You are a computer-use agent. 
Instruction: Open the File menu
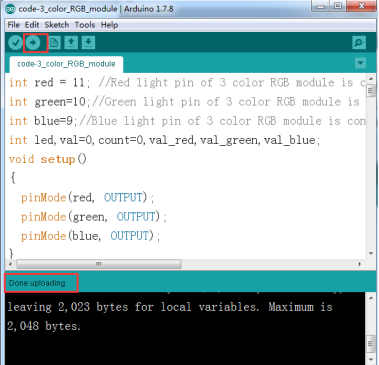click(x=14, y=25)
